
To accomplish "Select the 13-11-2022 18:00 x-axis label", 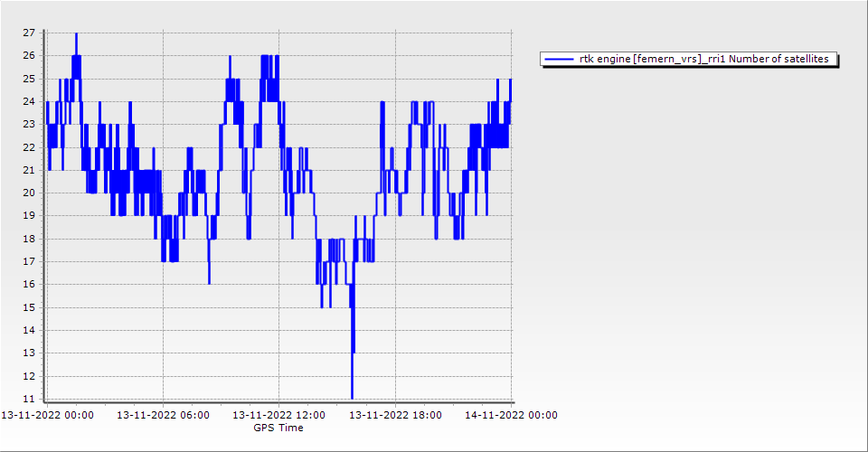I will [395, 415].
